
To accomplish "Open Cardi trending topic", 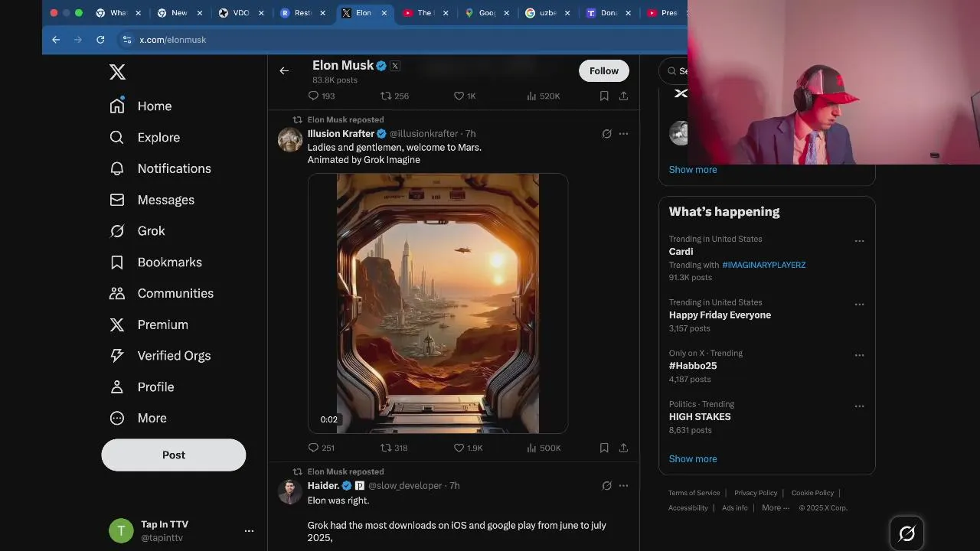I will click(x=681, y=252).
